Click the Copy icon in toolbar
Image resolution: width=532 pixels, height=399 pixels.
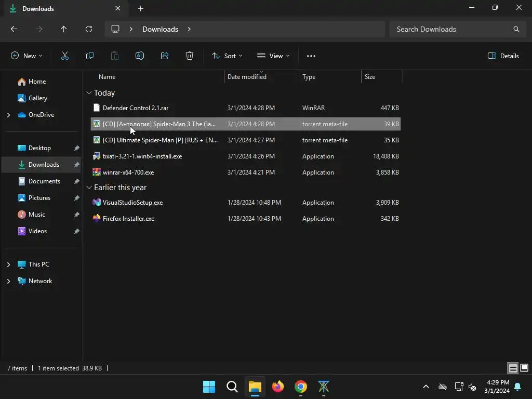click(89, 56)
